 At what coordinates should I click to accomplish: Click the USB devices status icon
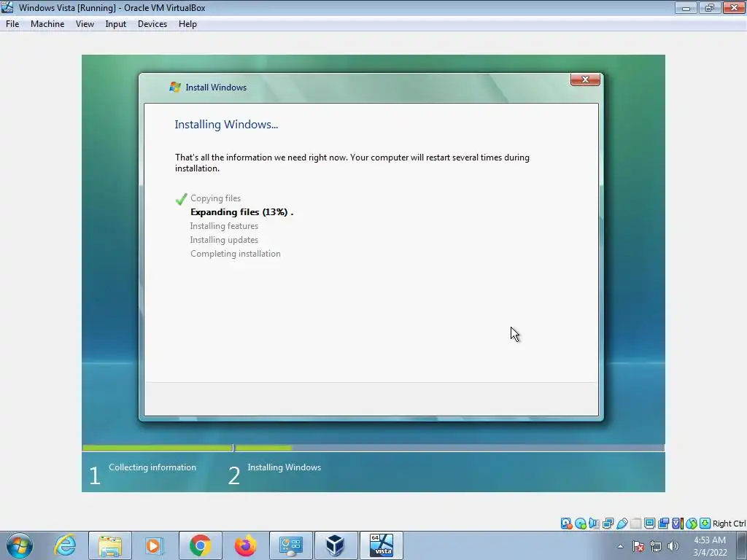(622, 524)
